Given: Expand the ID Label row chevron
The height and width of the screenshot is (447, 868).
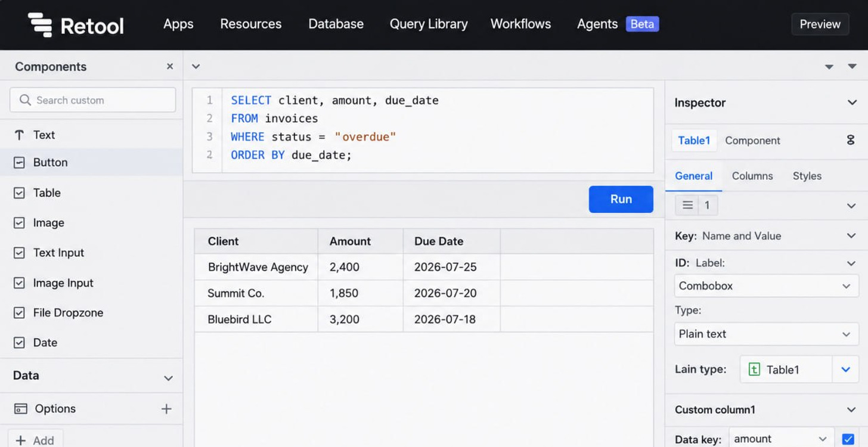Looking at the screenshot, I should (x=851, y=263).
